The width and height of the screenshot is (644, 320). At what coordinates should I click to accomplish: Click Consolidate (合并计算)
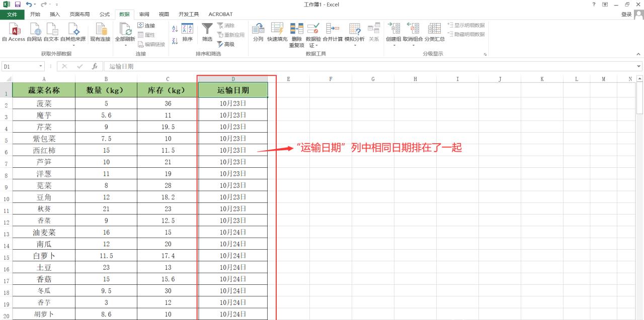coord(333,33)
